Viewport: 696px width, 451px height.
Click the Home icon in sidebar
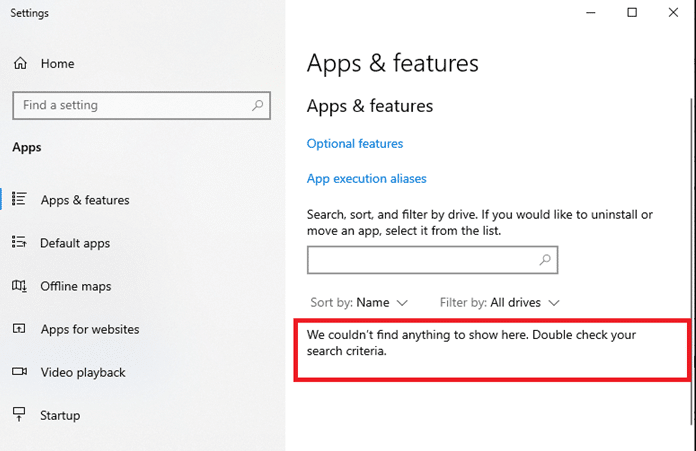[20, 64]
